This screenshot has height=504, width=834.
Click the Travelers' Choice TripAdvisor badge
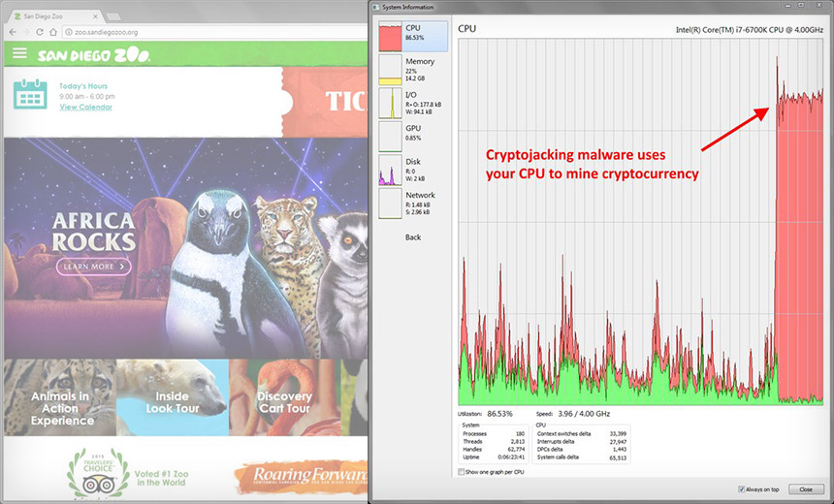98,473
